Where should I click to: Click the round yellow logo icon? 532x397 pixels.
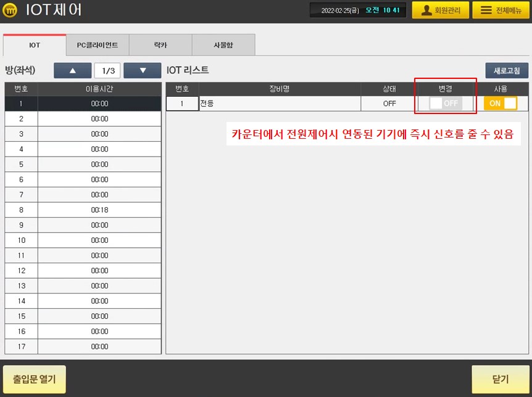point(10,10)
